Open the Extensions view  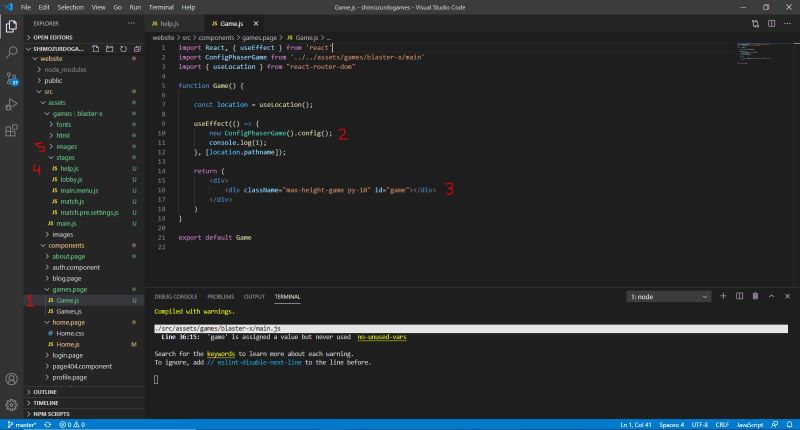[x=11, y=131]
